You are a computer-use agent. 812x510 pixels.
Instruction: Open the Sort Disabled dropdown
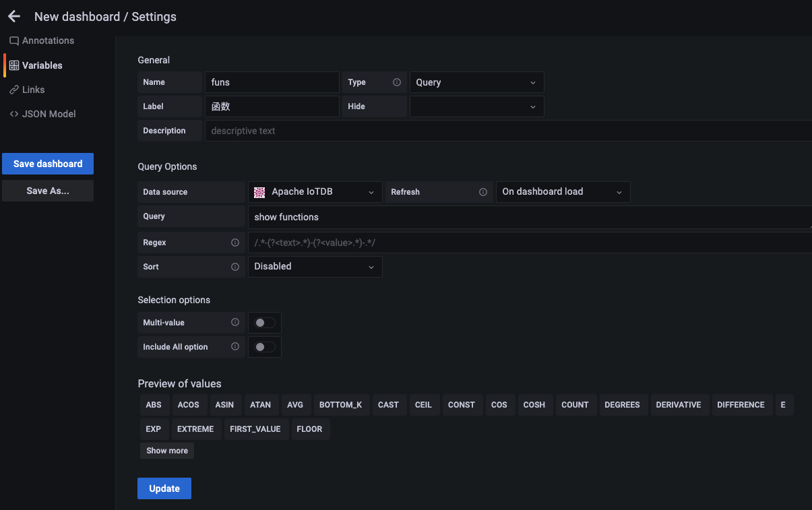click(x=315, y=267)
